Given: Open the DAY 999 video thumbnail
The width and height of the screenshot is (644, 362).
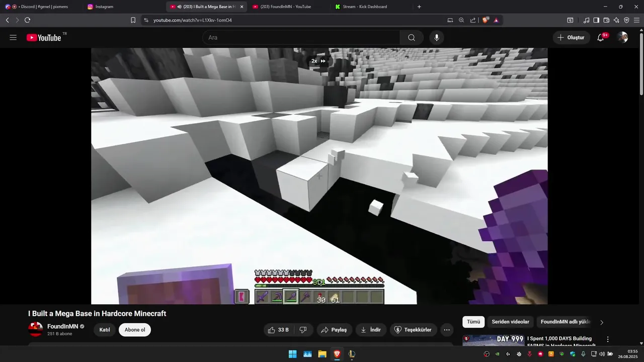Looking at the screenshot, I should click(493, 340).
